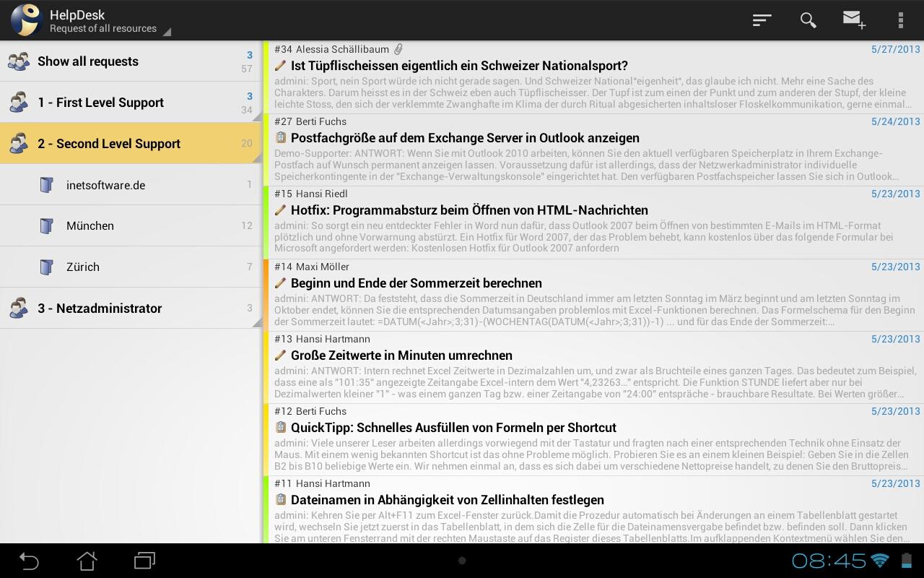Click the Show all requests group icon
This screenshot has width=924, height=578.
[19, 61]
